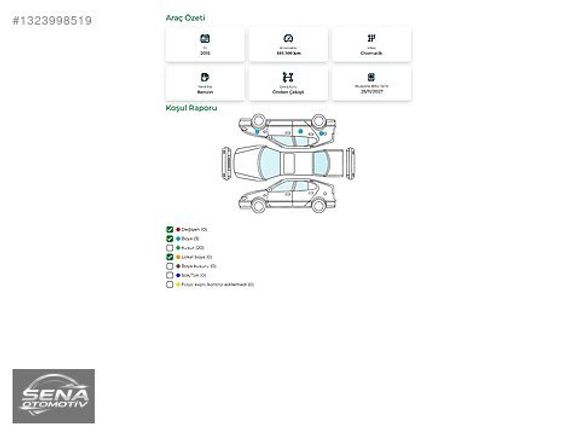580x435 pixels.
Task: Click the painted marker on the door
Action: (x=300, y=131)
